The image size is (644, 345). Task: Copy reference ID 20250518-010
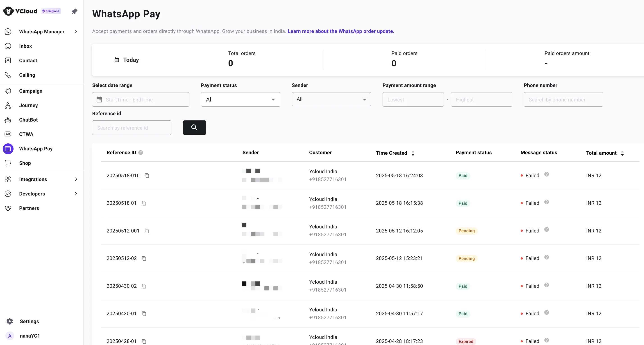click(x=147, y=175)
